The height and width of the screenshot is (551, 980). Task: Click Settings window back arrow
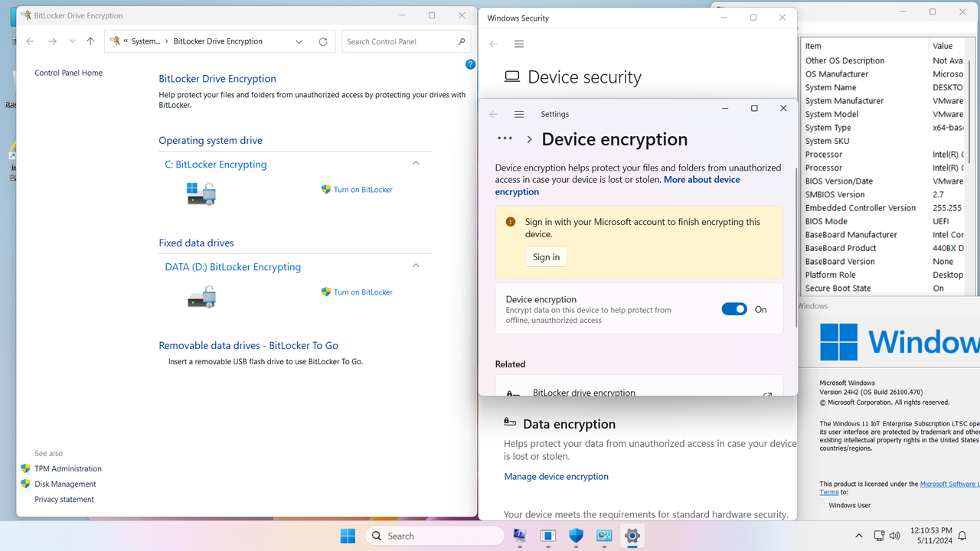494,114
